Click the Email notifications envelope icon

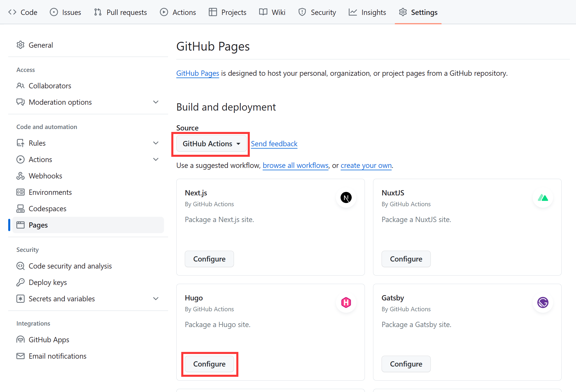[20, 356]
